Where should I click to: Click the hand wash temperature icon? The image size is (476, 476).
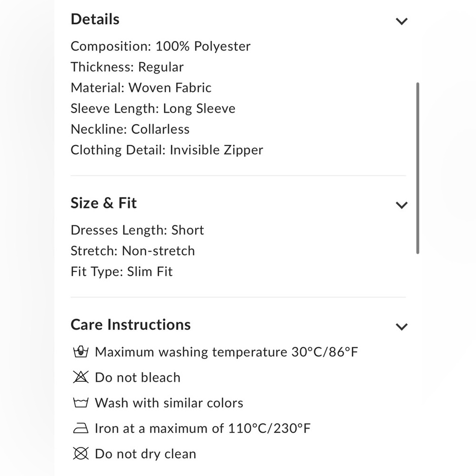tap(81, 352)
